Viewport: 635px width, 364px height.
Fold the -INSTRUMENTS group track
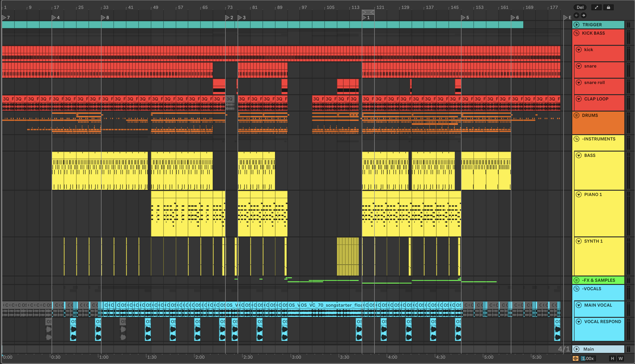click(577, 139)
